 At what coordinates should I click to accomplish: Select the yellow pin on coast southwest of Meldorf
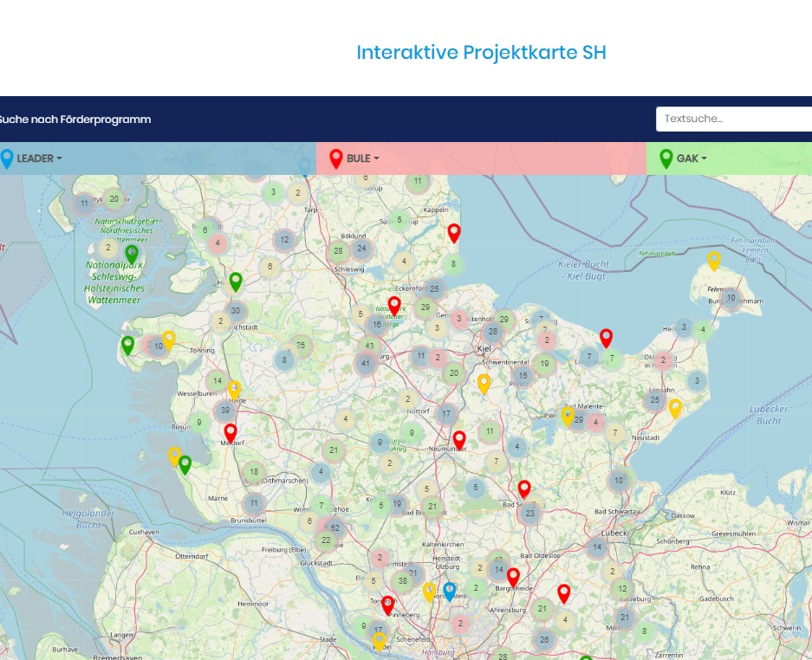coord(174,456)
